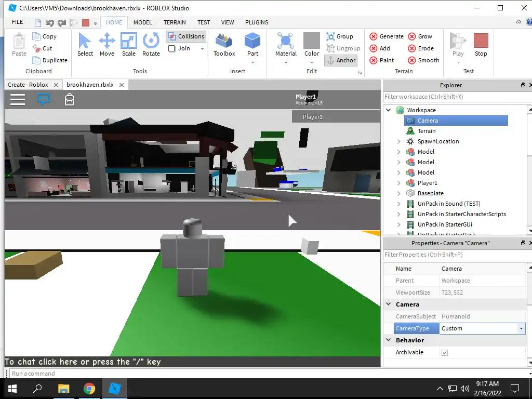The width and height of the screenshot is (532, 399).
Task: Click the Filter workspace search field
Action: pyautogui.click(x=457, y=97)
